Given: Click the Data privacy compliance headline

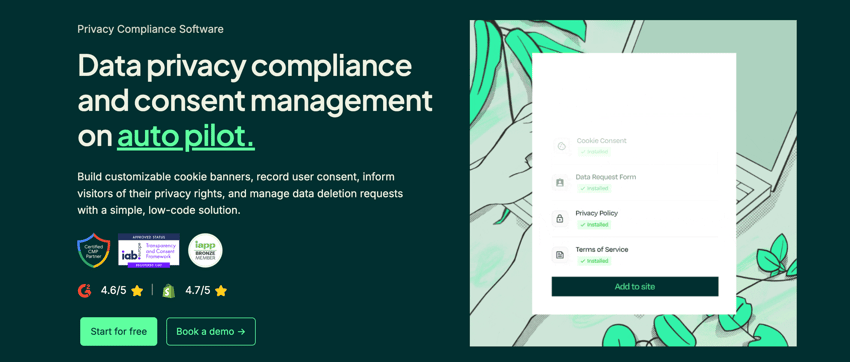Looking at the screenshot, I should point(255,101).
